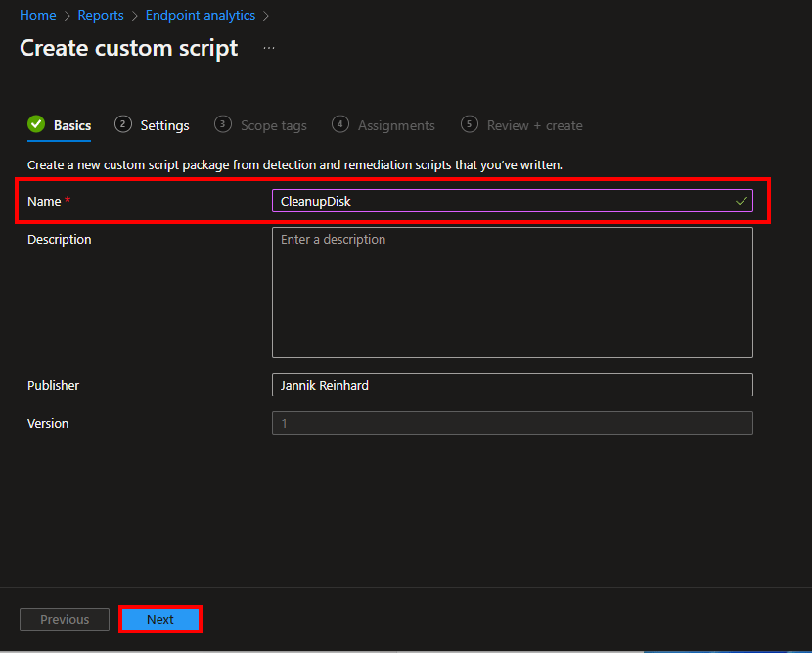Go to the Assignments tab label
This screenshot has width=812, height=653.
click(x=396, y=125)
